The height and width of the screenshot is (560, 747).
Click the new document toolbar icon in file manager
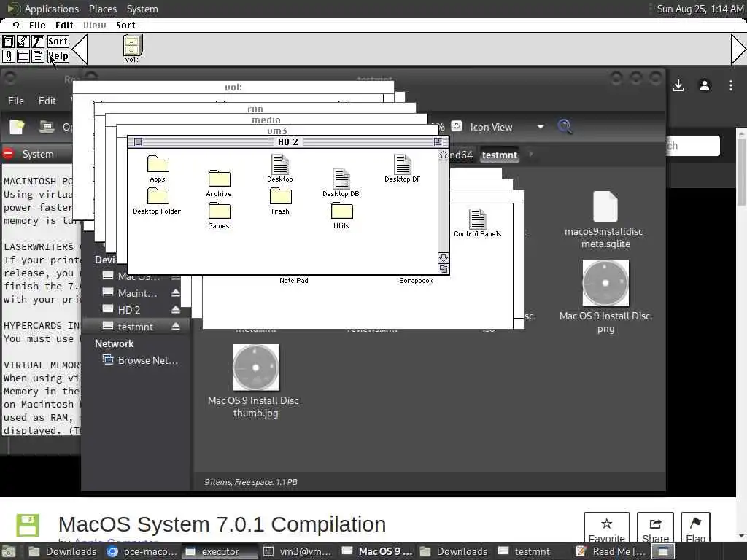17,127
